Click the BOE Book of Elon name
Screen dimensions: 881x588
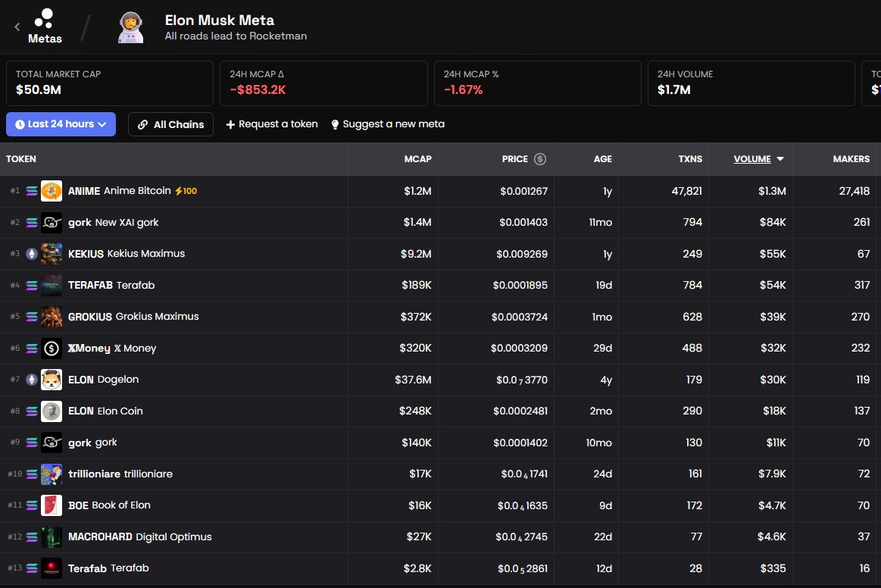[110, 505]
